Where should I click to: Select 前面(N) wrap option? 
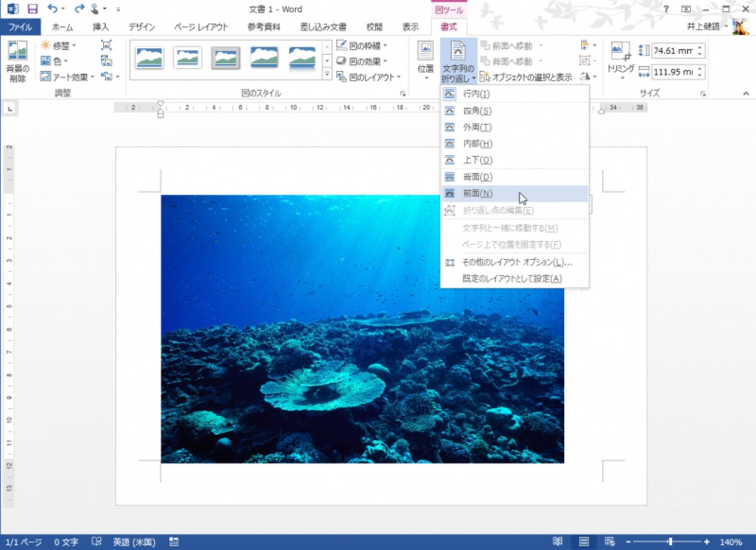pos(515,193)
